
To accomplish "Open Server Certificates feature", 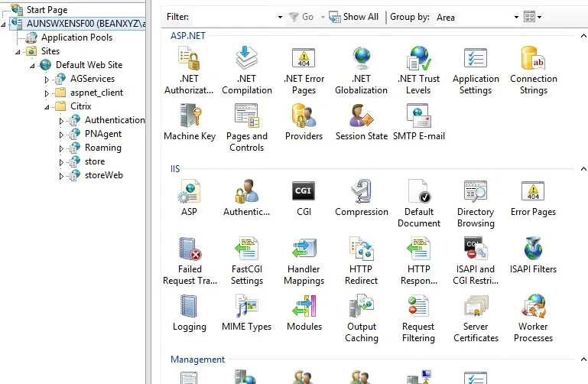I will pos(476,318).
